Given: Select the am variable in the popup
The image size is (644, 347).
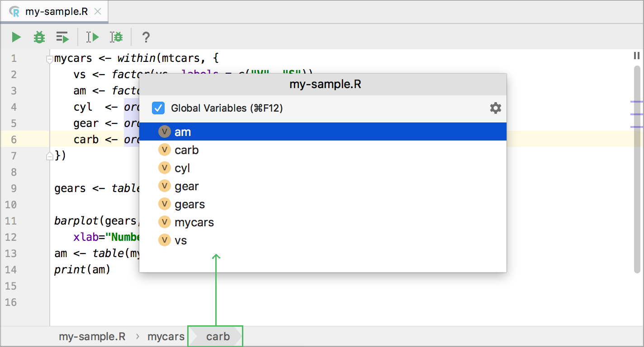Looking at the screenshot, I should tap(182, 131).
